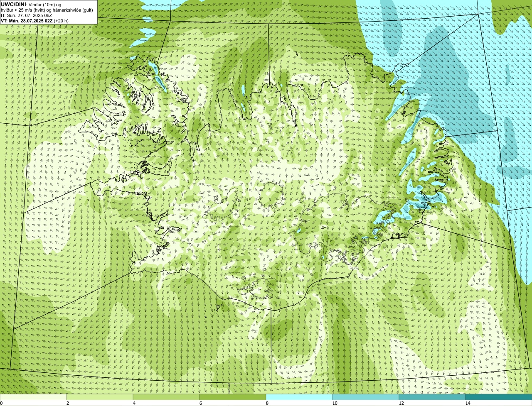Click the 2–4 m/s light green legend swatch
This screenshot has height=406, width=532.
100,397
